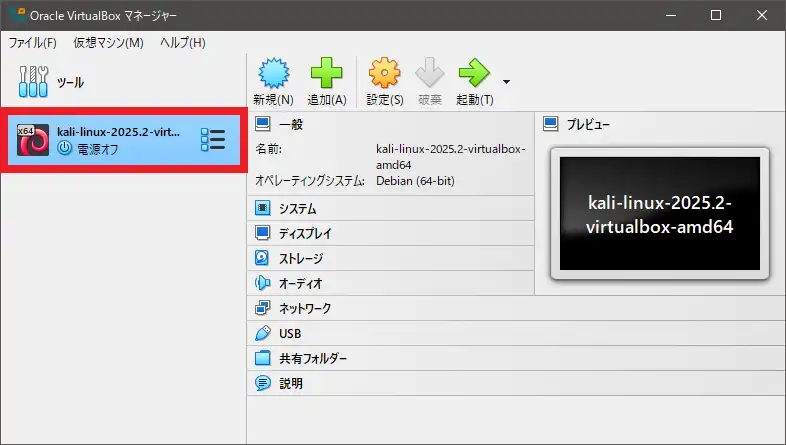Start the VM with 起動(T) arrow
This screenshot has width=786, height=445.
pos(474,73)
